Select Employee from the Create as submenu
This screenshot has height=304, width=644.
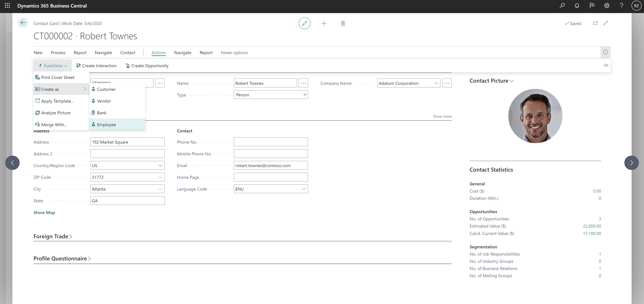106,124
